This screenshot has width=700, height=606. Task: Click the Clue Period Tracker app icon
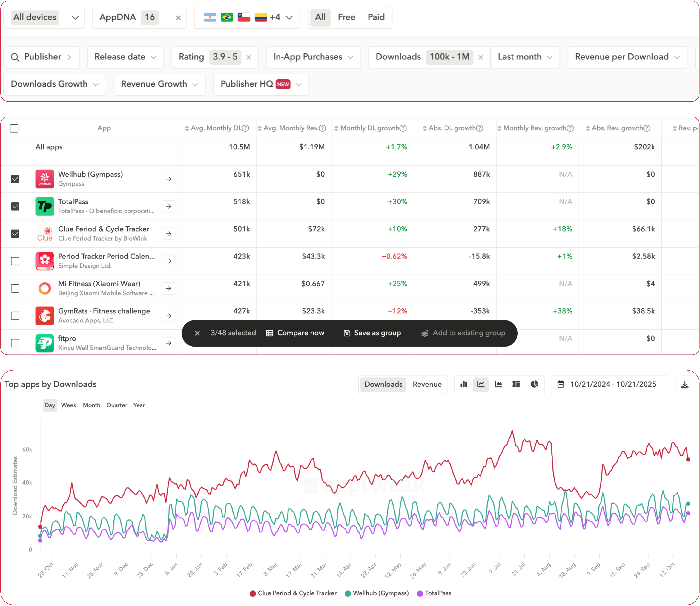(45, 234)
